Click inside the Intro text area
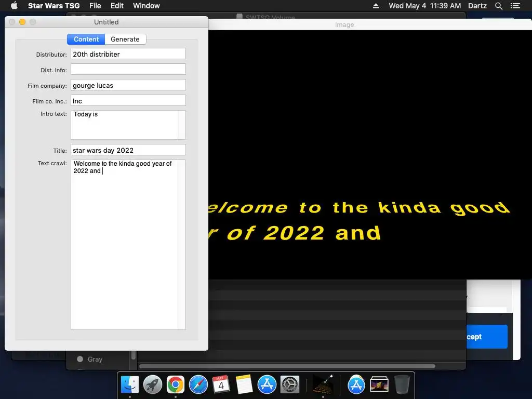The width and height of the screenshot is (532, 399). 124,125
